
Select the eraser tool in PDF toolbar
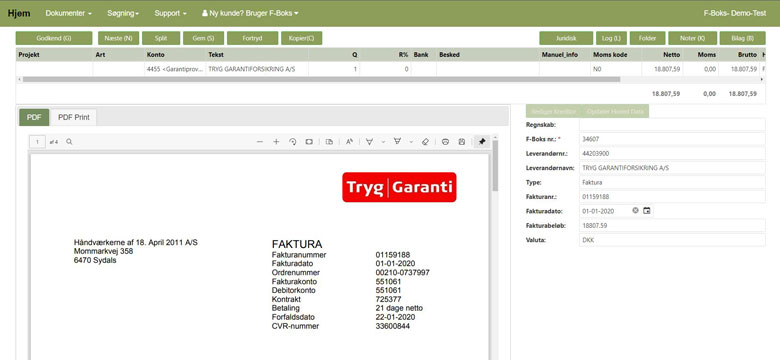click(x=425, y=142)
